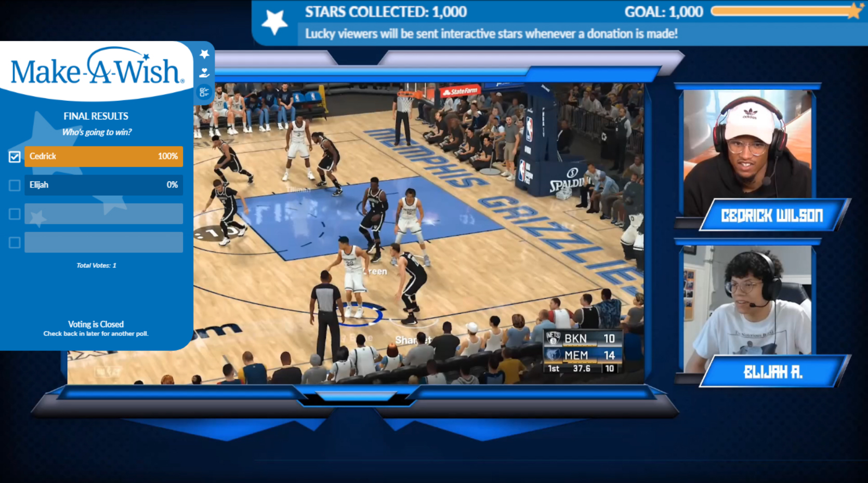The image size is (868, 483).
Task: Click the Nets logo on the scoreboard
Action: pyautogui.click(x=553, y=338)
